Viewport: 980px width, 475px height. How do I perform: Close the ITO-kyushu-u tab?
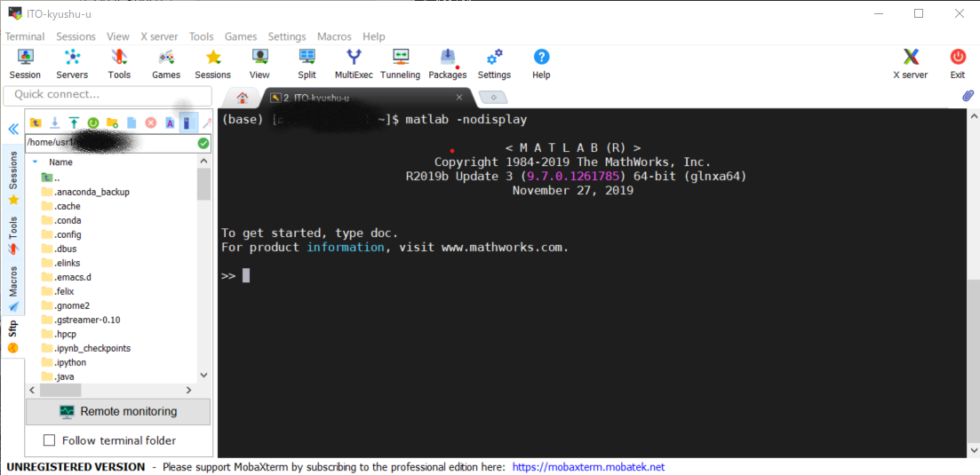458,98
